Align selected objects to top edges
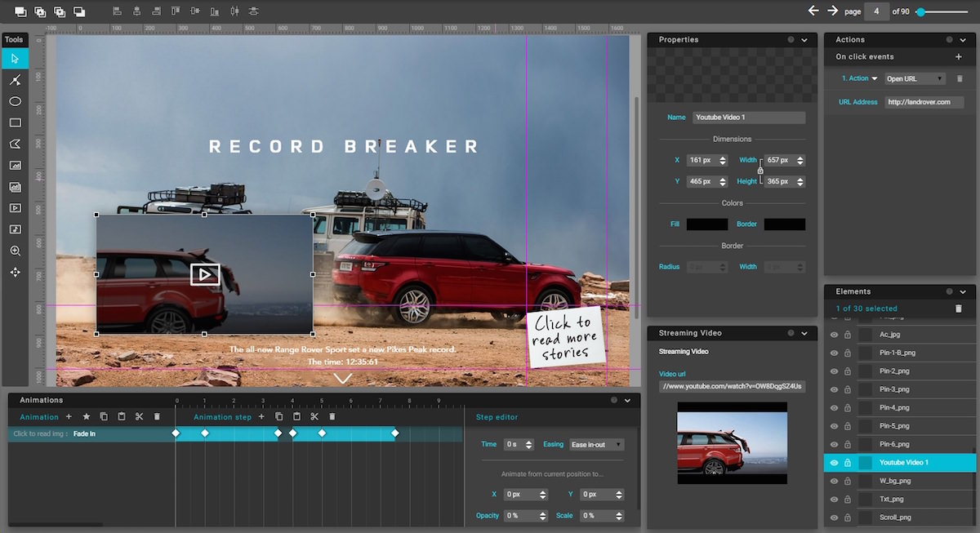The width and height of the screenshot is (980, 533). pos(176,11)
